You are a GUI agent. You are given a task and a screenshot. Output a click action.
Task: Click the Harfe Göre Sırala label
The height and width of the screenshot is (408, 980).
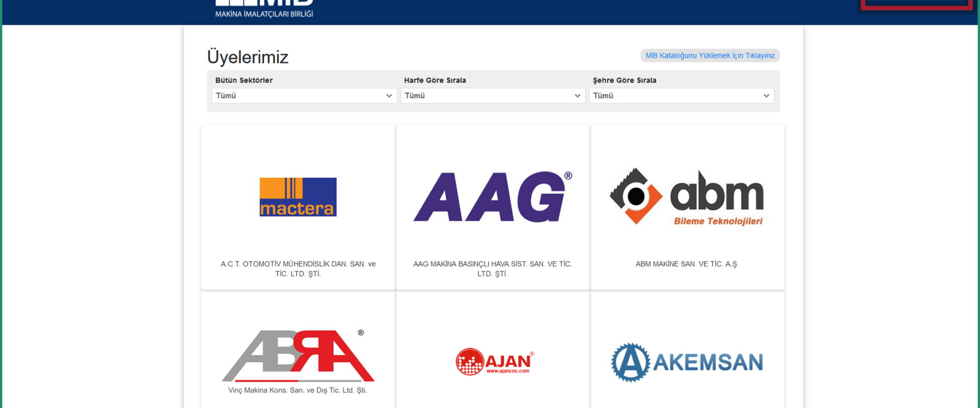point(435,81)
